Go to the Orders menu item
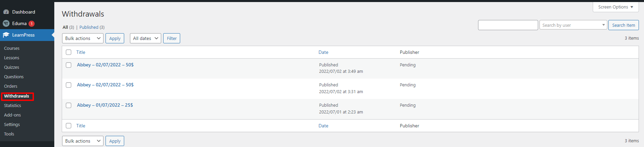The image size is (644, 147). pos(11,86)
